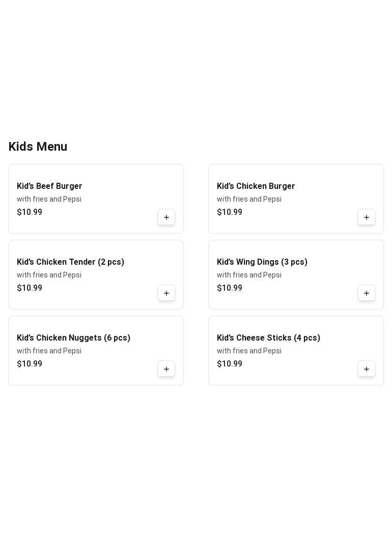Click plus icon on Kid's Chicken Nuggets
This screenshot has width=392, height=560.
(166, 369)
